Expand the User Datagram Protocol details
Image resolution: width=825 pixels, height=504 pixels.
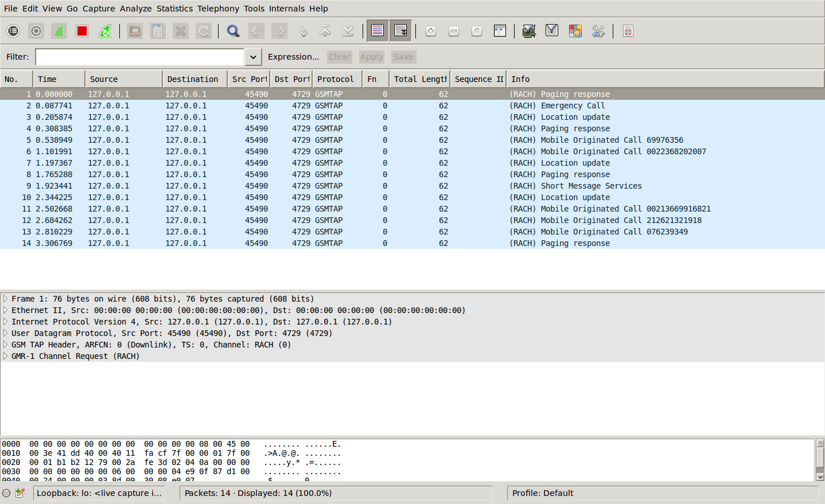pyautogui.click(x=5, y=333)
